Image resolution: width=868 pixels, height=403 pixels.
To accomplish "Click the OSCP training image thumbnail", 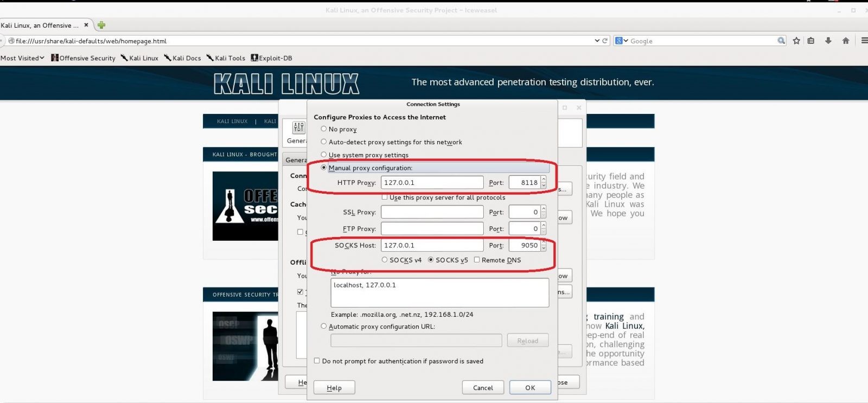I will tap(245, 346).
